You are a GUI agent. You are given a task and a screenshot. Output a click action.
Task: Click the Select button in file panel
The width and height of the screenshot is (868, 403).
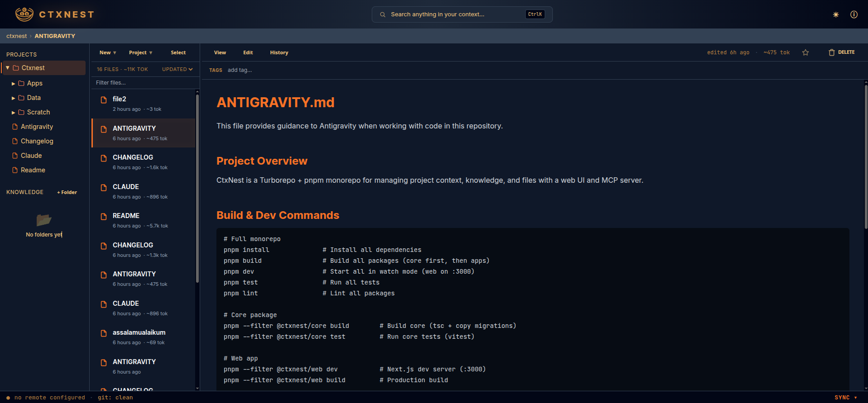pos(178,52)
